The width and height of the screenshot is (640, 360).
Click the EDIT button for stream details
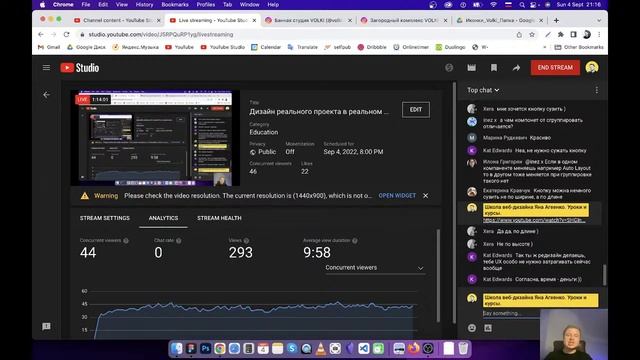[416, 110]
